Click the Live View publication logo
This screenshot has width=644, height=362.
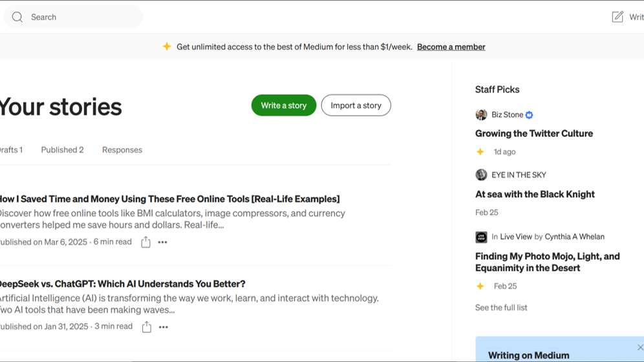(481, 237)
